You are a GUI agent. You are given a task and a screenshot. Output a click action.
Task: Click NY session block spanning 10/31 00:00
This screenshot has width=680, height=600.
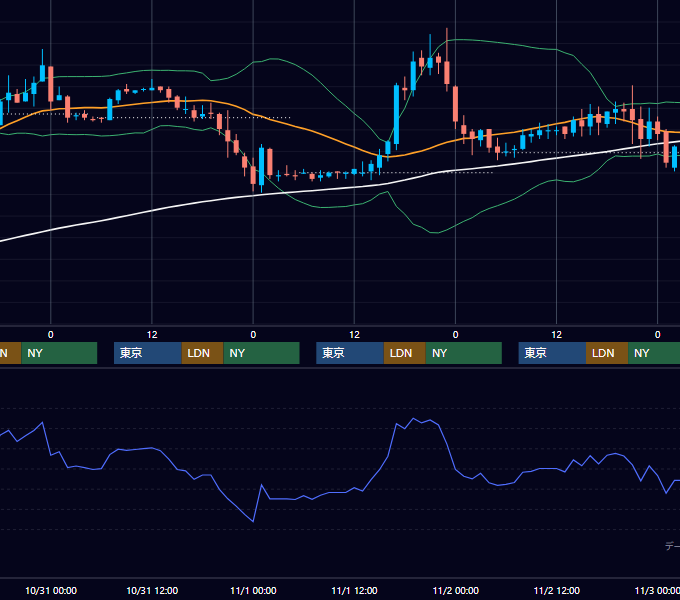[x=59, y=353]
